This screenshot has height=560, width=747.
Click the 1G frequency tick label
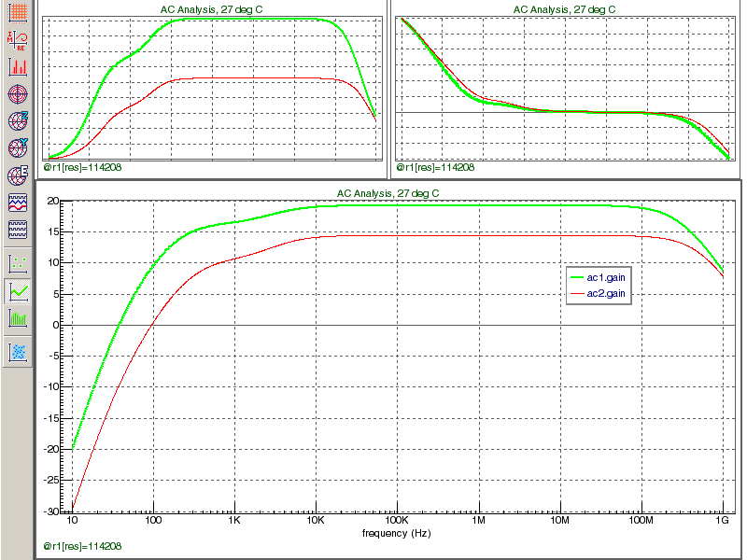(x=722, y=520)
